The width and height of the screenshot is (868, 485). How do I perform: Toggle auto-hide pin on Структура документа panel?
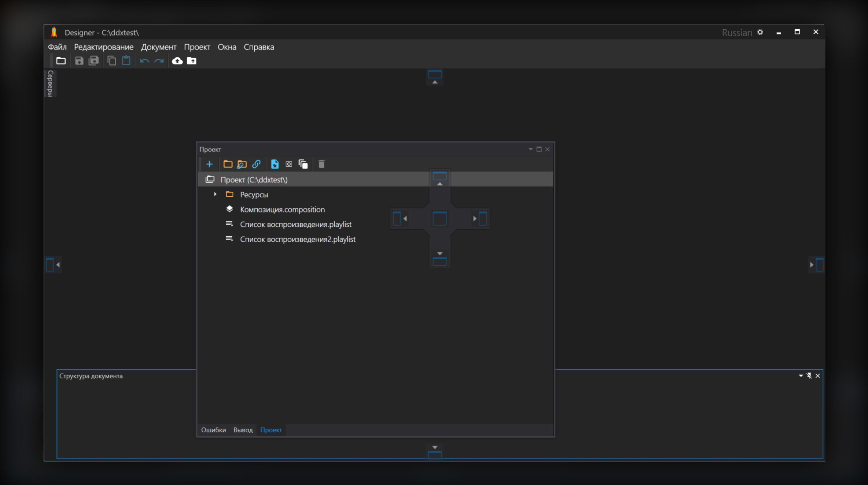coord(809,376)
